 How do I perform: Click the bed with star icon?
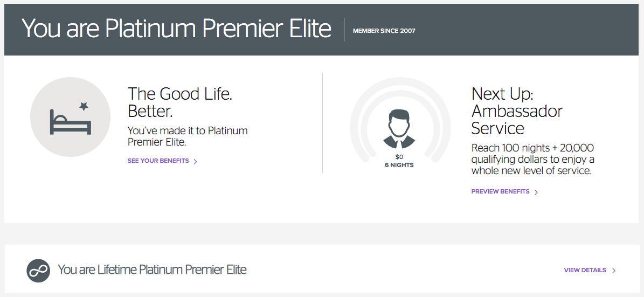coord(70,117)
